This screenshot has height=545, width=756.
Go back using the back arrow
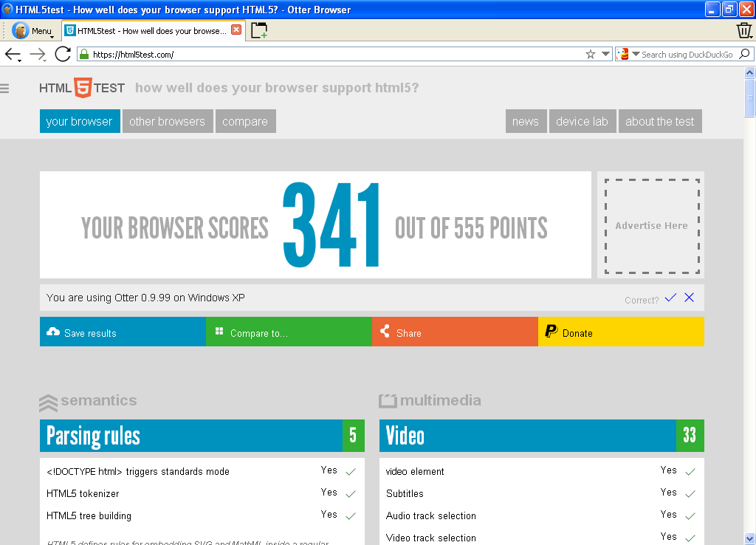(x=13, y=53)
